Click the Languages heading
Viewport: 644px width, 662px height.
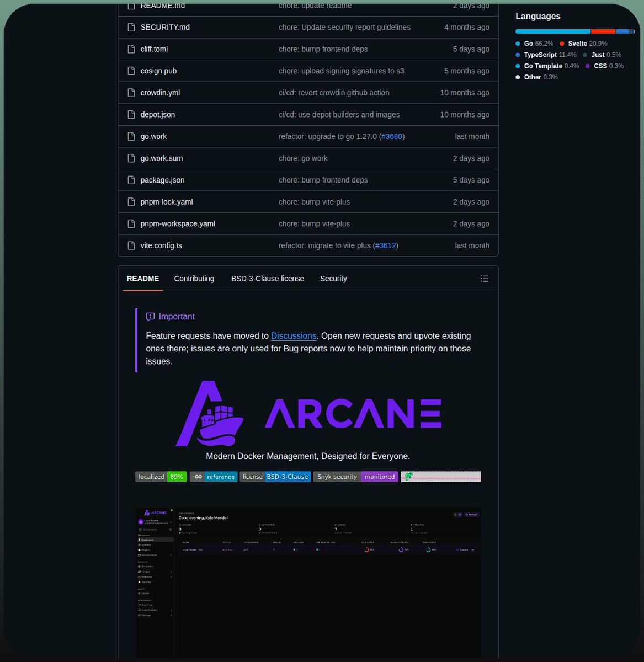point(538,17)
